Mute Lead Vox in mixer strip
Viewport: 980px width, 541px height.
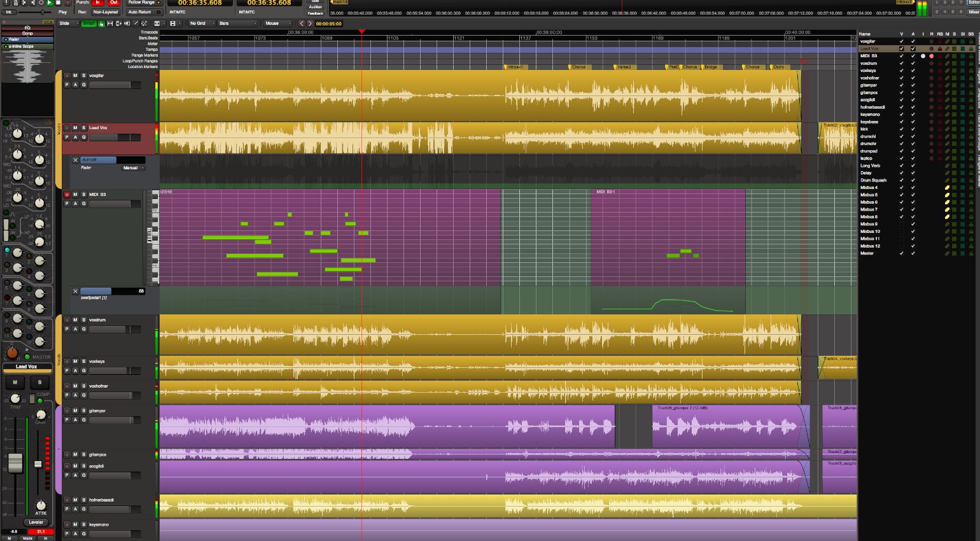point(15,383)
